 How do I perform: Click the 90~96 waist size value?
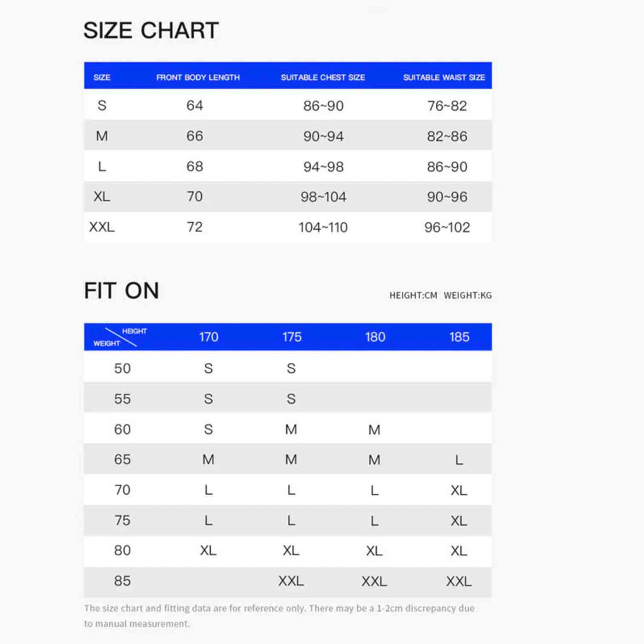click(447, 197)
